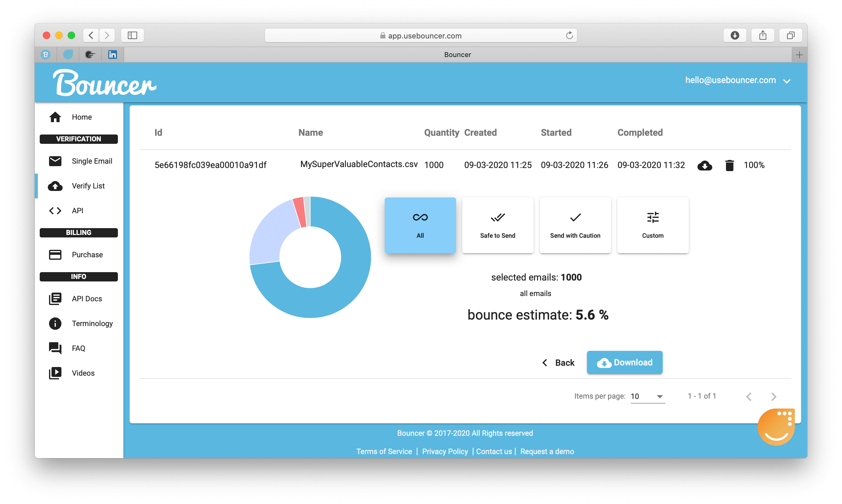Image resolution: width=842 pixels, height=504 pixels.
Task: Open the Privacy Policy footer link
Action: (x=445, y=451)
